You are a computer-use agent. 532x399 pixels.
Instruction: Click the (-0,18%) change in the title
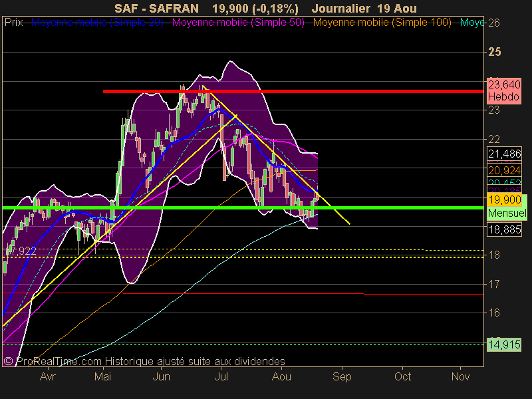[x=275, y=9]
